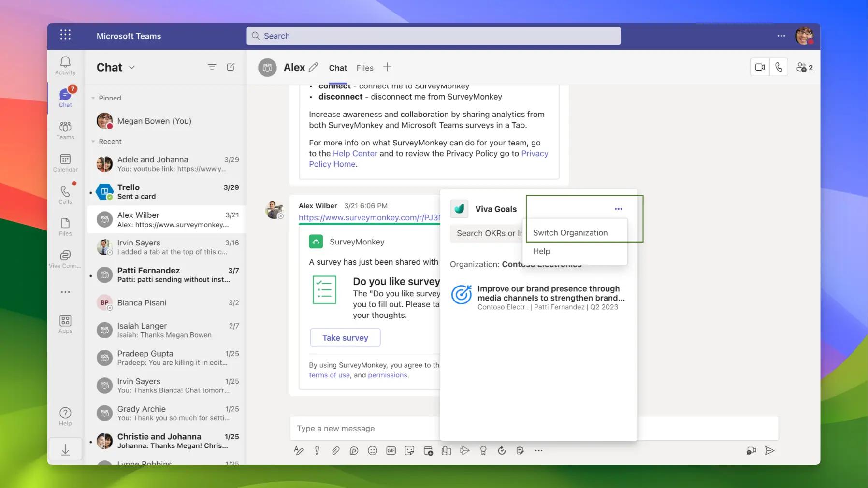868x488 pixels.
Task: Collapse the Recent chats section
Action: tap(93, 141)
